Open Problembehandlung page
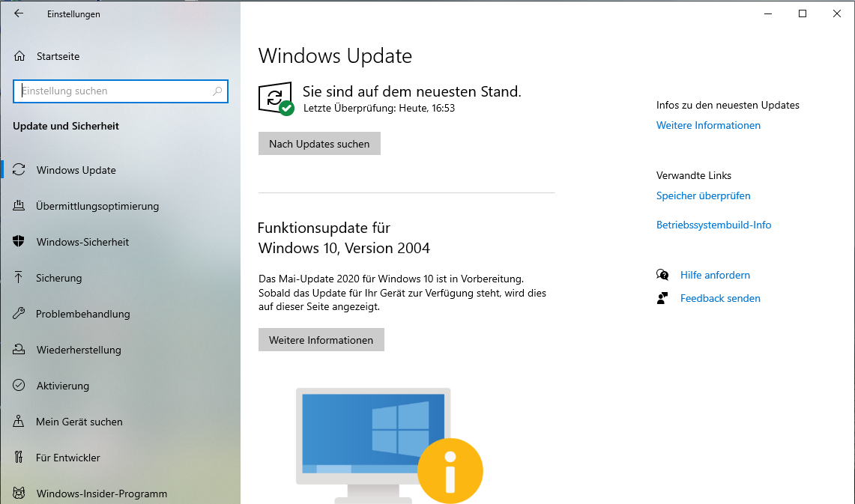Image resolution: width=855 pixels, height=504 pixels. coord(83,314)
